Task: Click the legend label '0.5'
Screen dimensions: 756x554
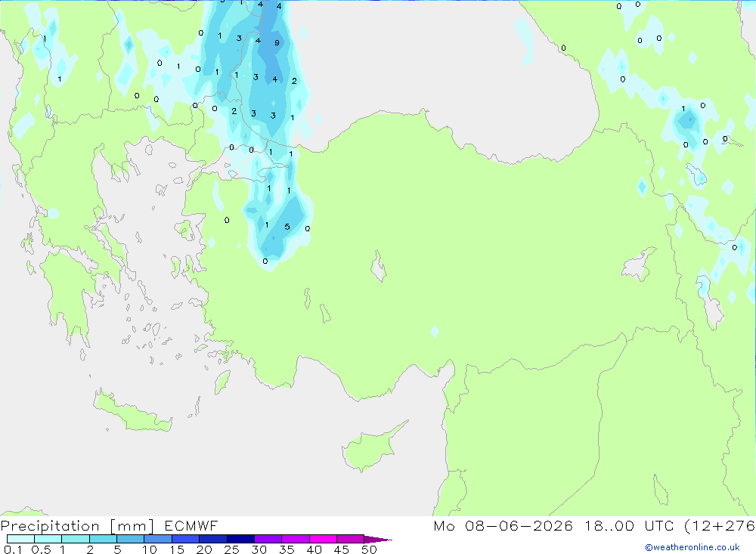Action: point(41,549)
